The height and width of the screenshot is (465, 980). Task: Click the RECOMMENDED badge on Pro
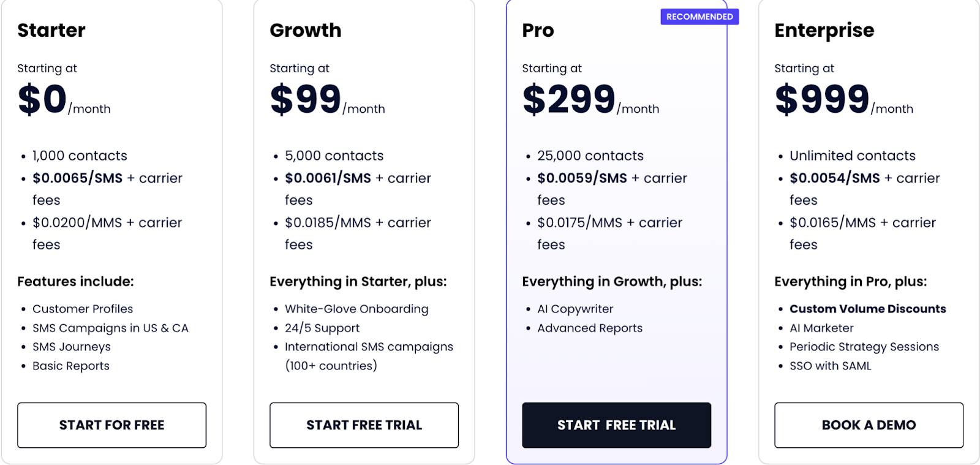click(699, 17)
